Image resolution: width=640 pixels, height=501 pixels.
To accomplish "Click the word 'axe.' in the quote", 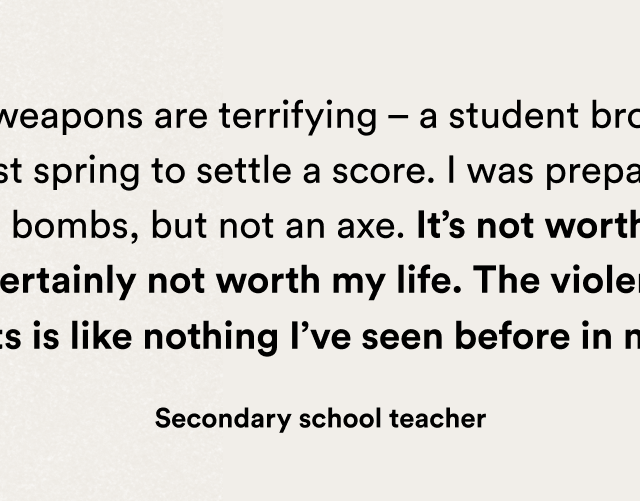I will tap(371, 229).
